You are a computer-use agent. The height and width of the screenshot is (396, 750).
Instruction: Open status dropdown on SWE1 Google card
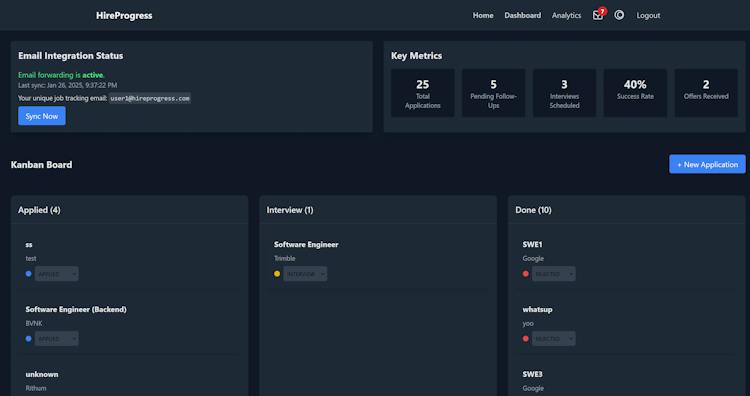pyautogui.click(x=554, y=274)
